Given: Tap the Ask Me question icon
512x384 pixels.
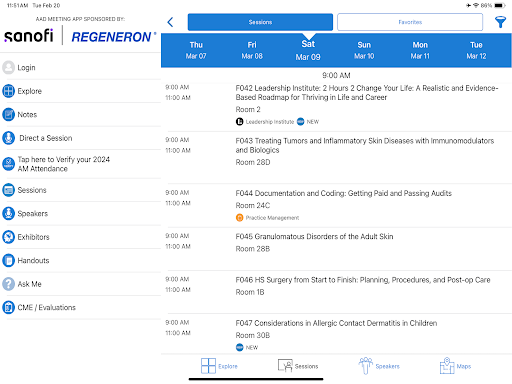Looking at the screenshot, I should [8, 284].
